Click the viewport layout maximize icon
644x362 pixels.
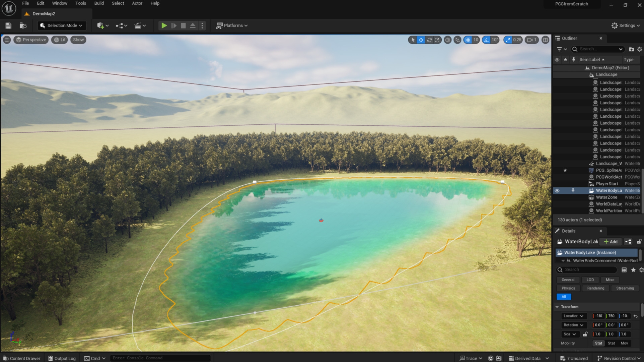[x=545, y=40]
